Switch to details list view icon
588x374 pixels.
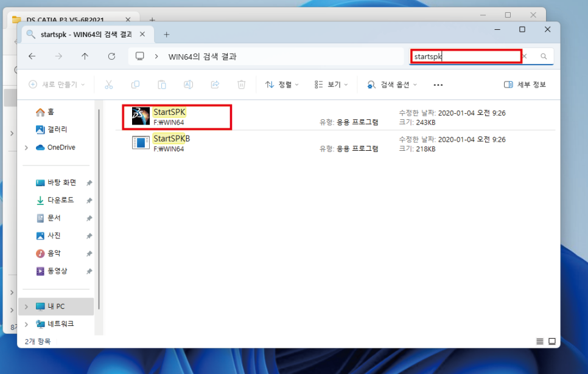click(x=540, y=341)
